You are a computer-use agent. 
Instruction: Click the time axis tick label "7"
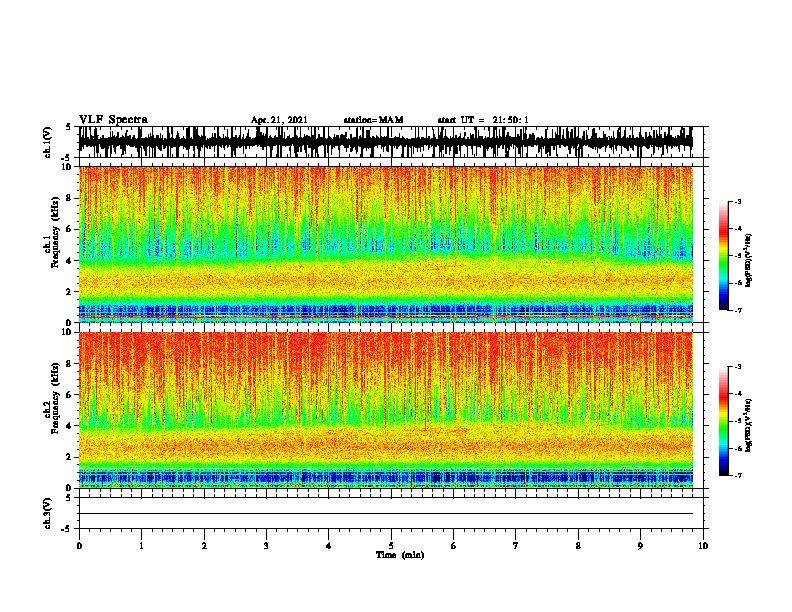(516, 546)
